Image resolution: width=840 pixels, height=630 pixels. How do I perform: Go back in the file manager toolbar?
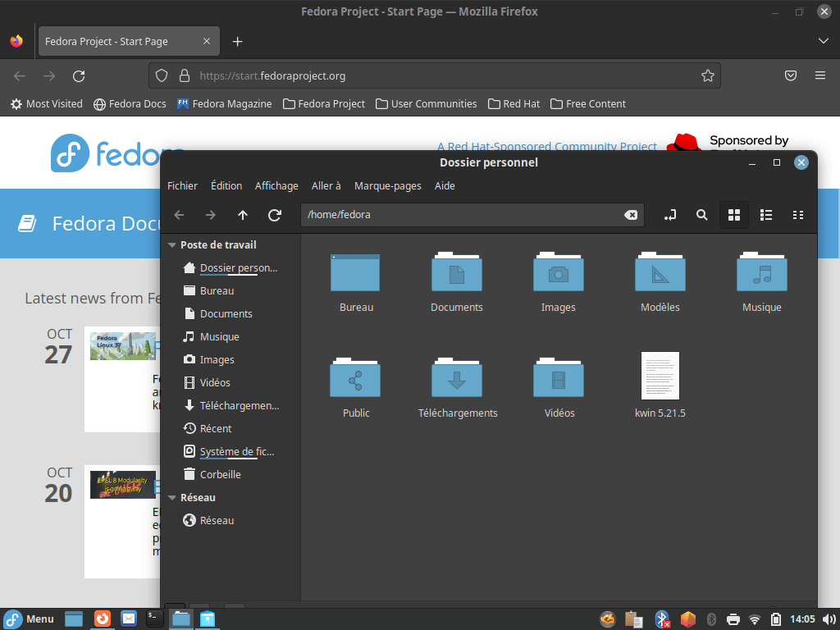point(179,215)
